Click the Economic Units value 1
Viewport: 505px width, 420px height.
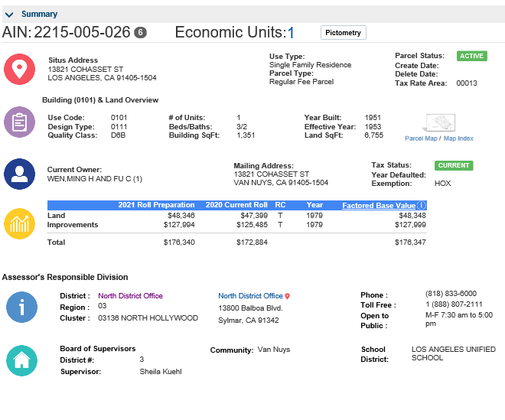pyautogui.click(x=291, y=33)
